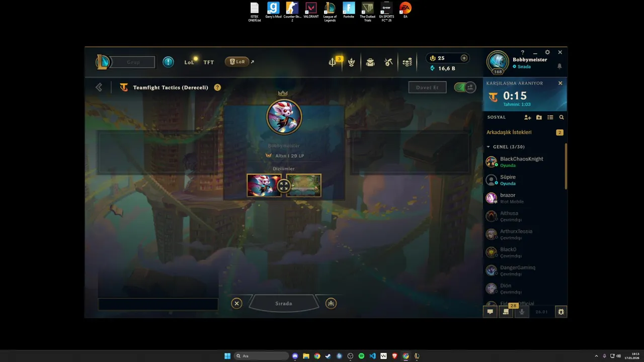Open the bug report icon

point(561,312)
